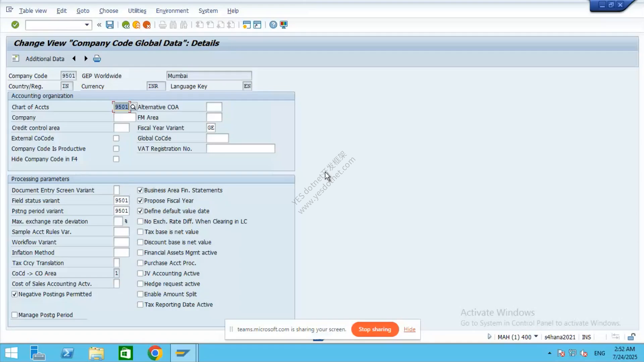Open the Help question mark icon

pos(273,25)
